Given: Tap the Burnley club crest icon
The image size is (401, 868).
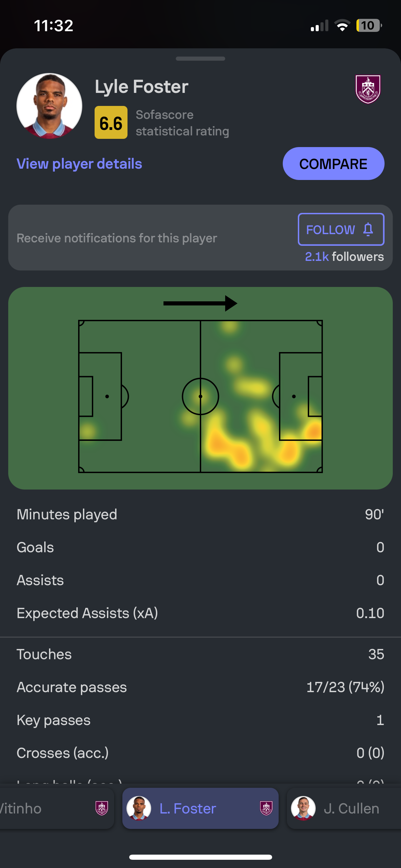Looking at the screenshot, I should click(368, 89).
